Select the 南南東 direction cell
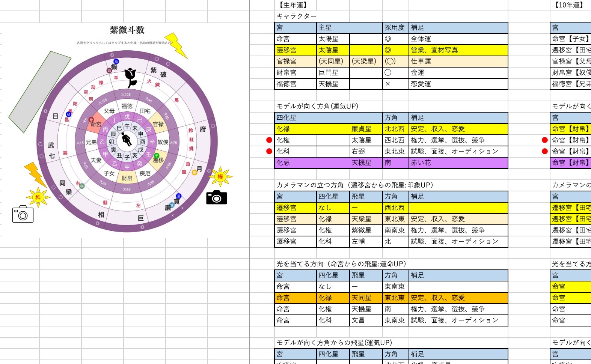Screen dimensions: 591x364 395,230
